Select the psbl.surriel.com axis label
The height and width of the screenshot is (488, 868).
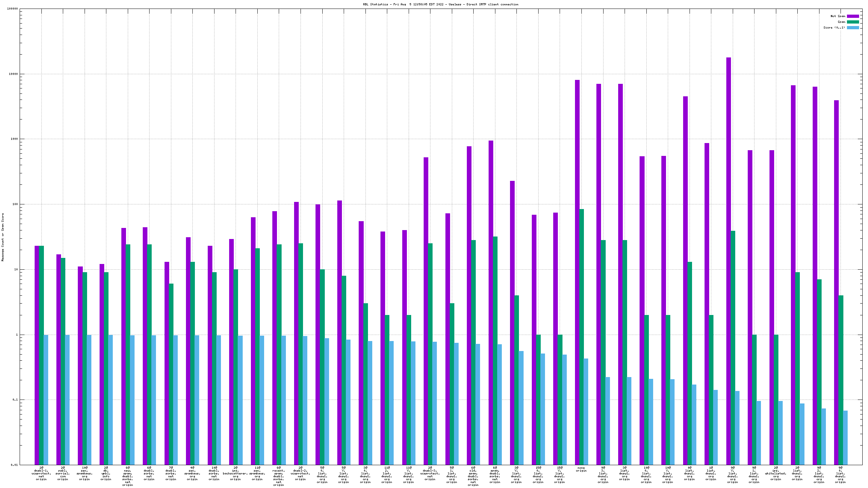click(x=63, y=473)
